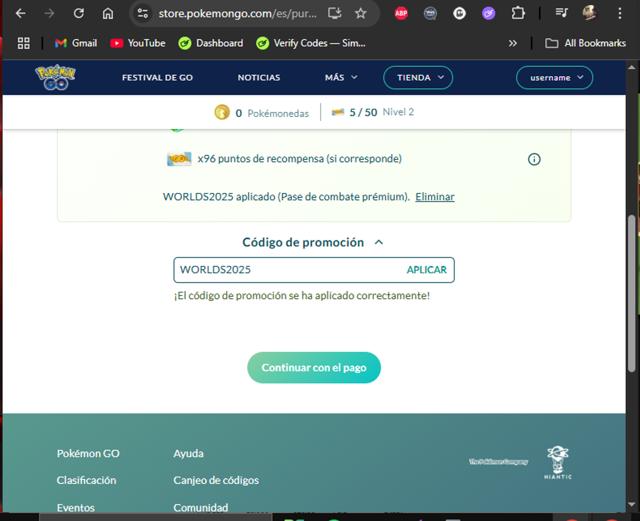Click Continuar con el pago button
640x521 pixels.
point(314,367)
